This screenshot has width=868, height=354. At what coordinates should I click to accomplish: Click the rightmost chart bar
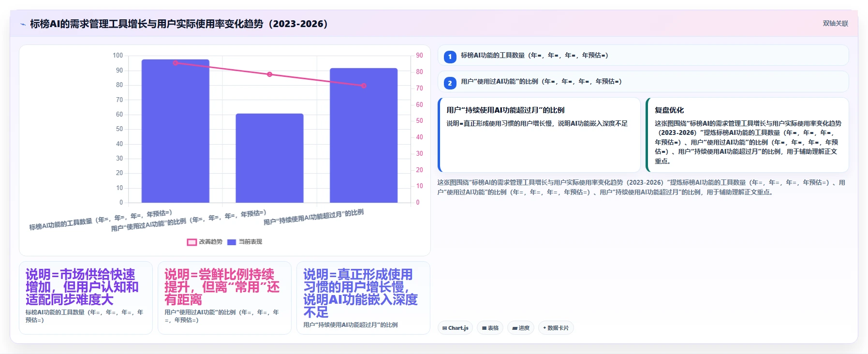coord(364,135)
